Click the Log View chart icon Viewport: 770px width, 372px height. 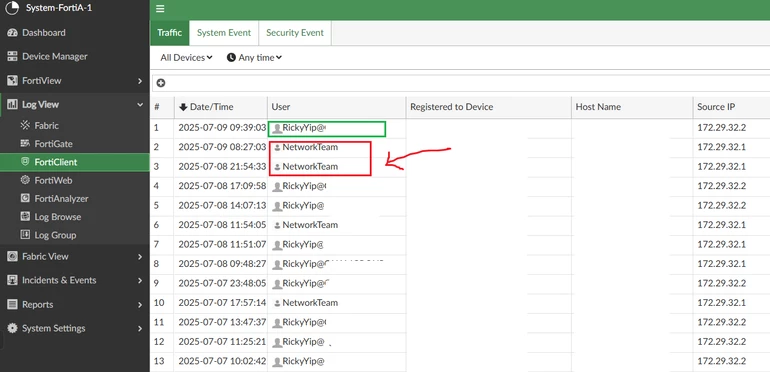[x=12, y=105]
